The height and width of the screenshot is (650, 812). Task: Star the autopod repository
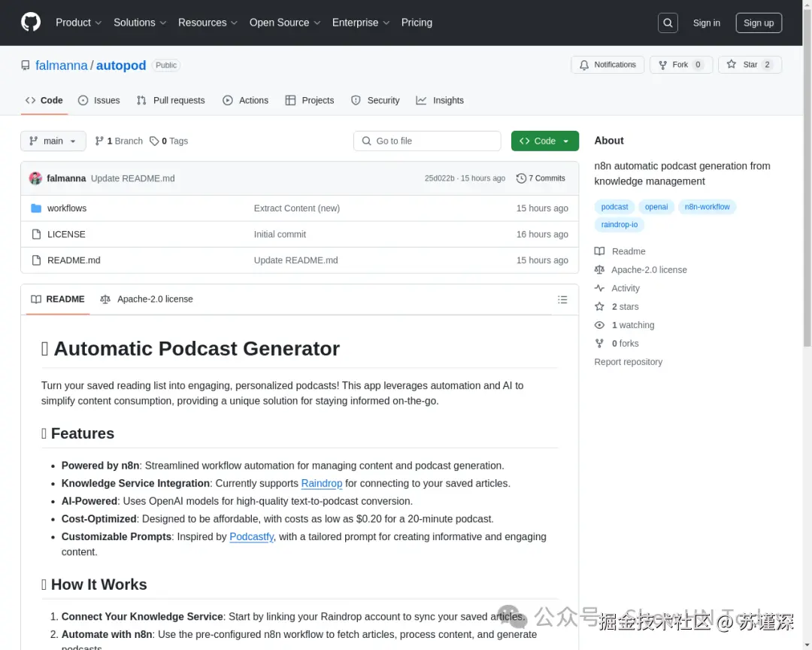pos(750,65)
